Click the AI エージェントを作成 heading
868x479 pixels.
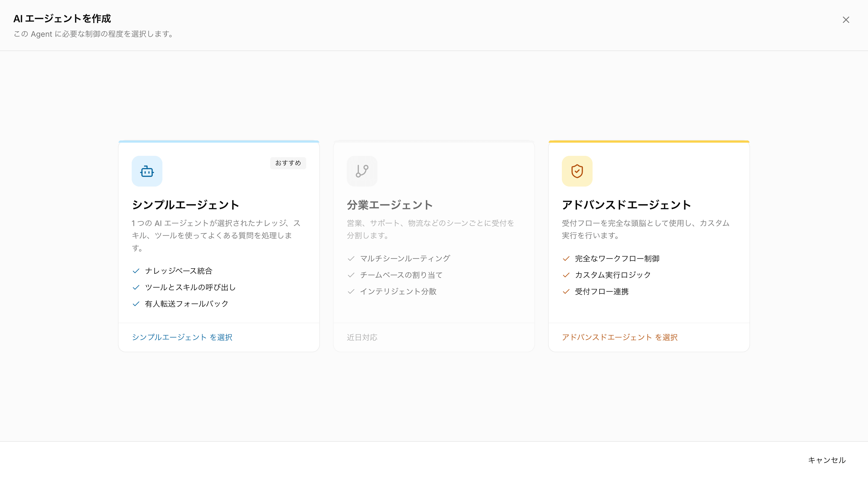coord(62,19)
